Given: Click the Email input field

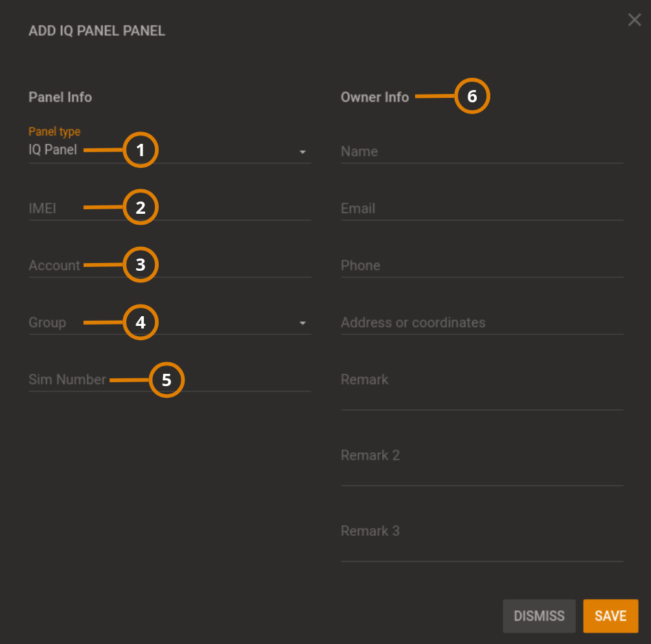Looking at the screenshot, I should pyautogui.click(x=481, y=208).
